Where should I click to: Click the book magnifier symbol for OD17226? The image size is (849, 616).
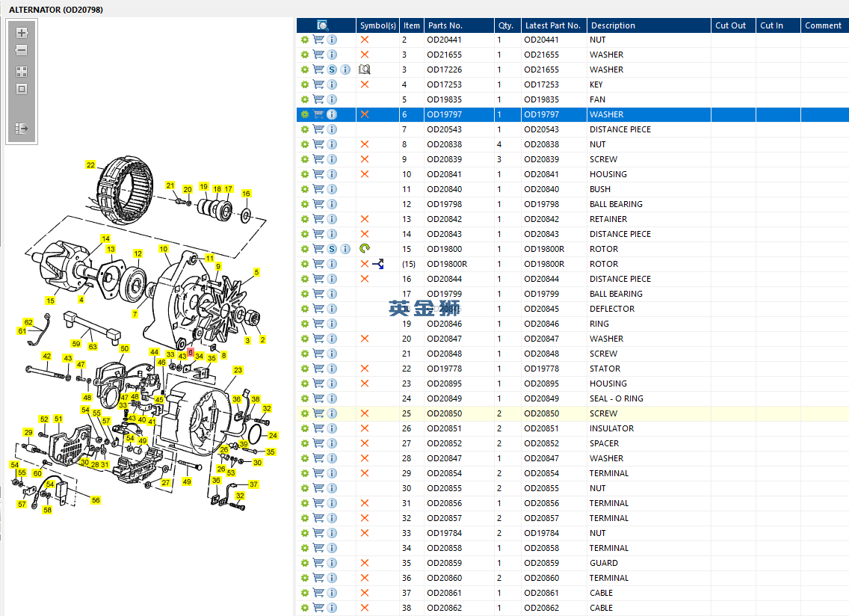[x=365, y=70]
